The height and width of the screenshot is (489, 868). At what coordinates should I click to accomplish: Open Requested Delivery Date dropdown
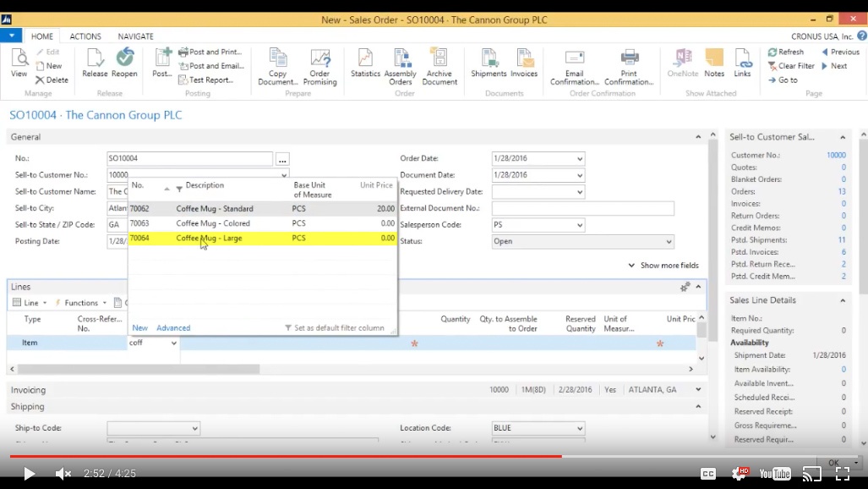click(x=580, y=192)
